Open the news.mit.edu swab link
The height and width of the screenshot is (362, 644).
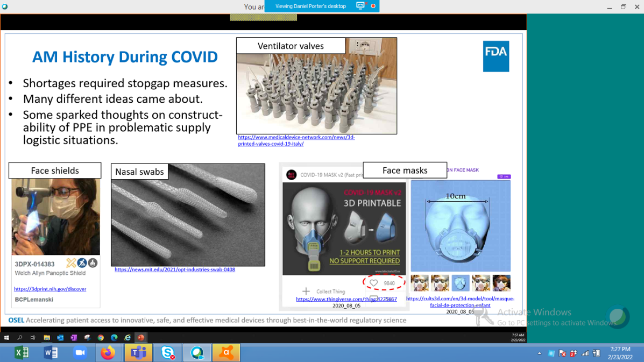pos(174,269)
